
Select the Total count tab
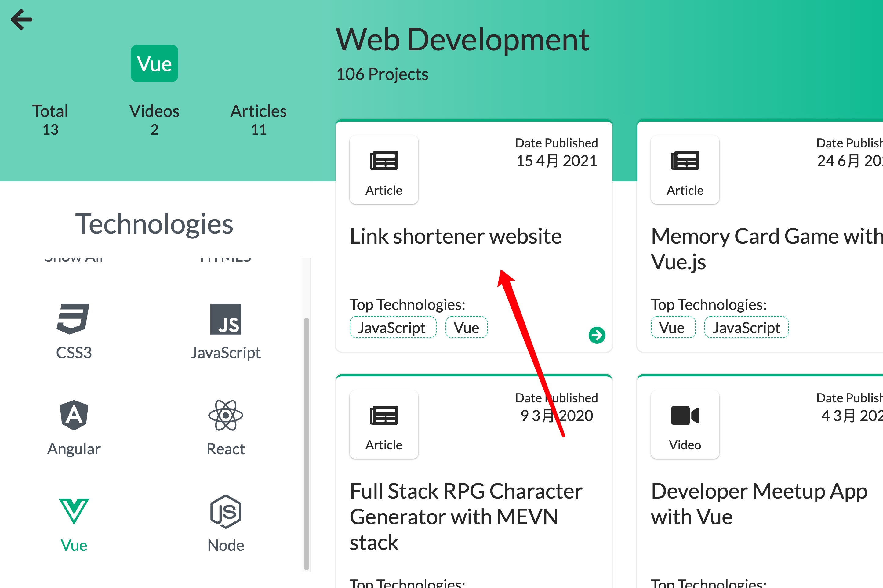[x=50, y=119]
